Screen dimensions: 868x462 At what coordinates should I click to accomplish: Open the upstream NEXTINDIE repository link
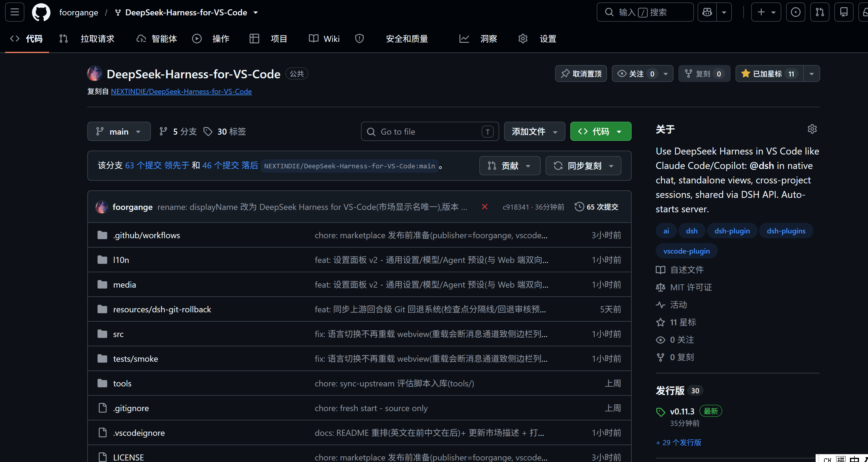coord(181,91)
